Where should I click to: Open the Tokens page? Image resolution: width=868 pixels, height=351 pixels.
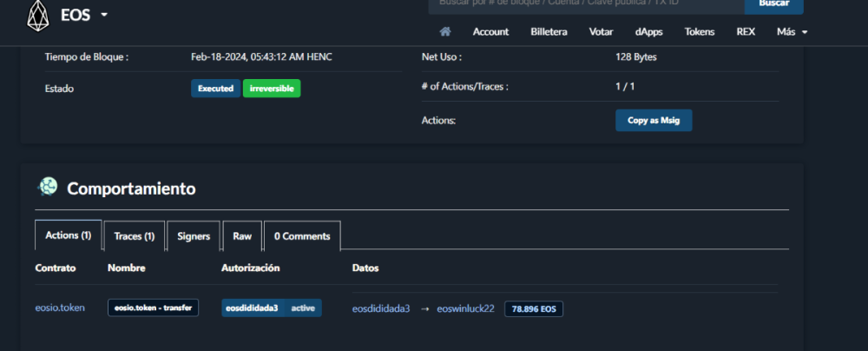[x=700, y=32]
